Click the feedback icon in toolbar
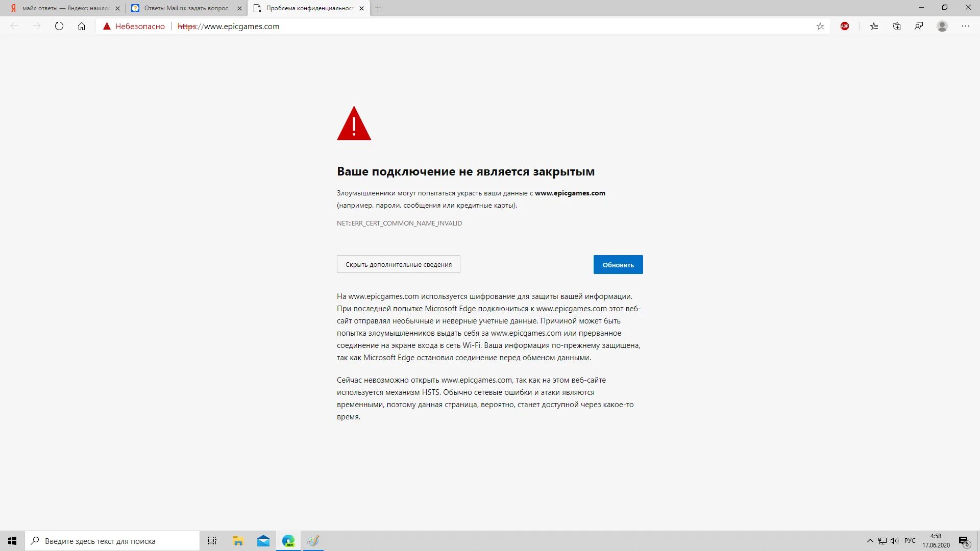The height and width of the screenshot is (551, 980). (x=919, y=26)
